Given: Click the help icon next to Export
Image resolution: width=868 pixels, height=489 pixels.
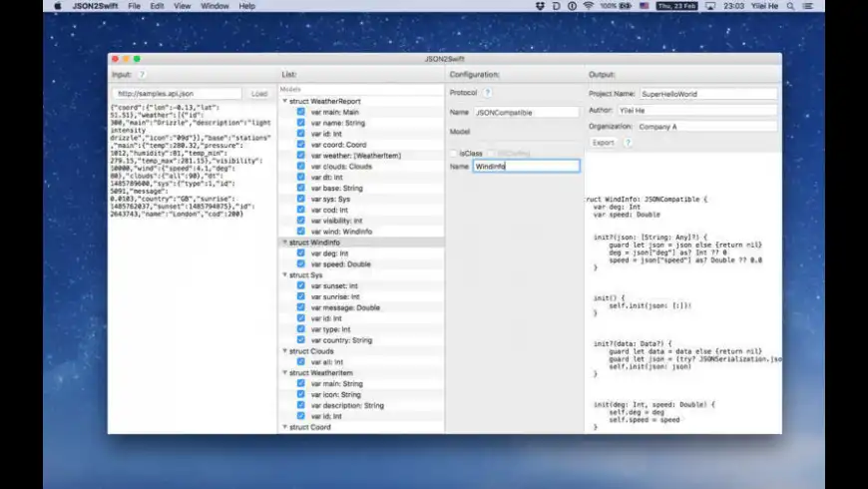Looking at the screenshot, I should click(x=628, y=143).
